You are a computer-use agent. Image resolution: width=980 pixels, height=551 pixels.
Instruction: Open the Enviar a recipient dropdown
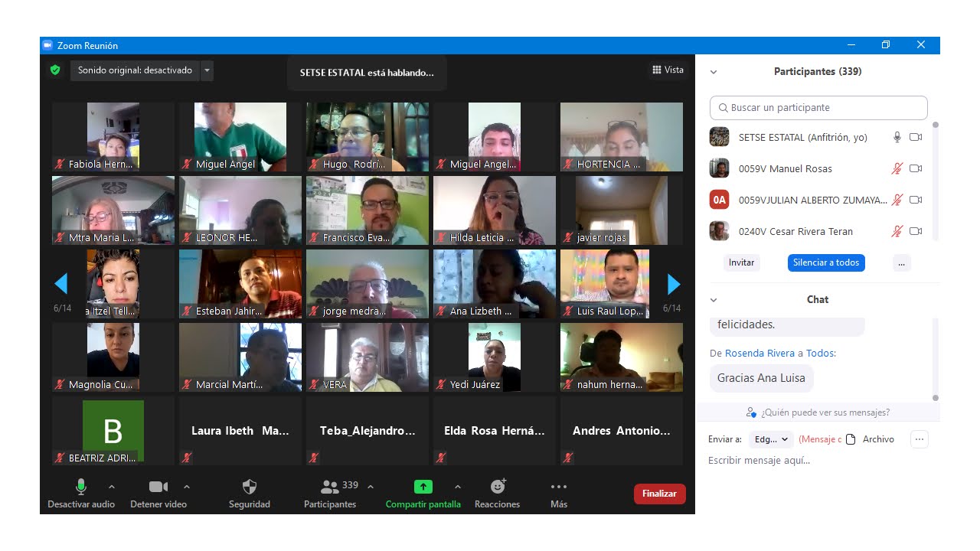(772, 439)
